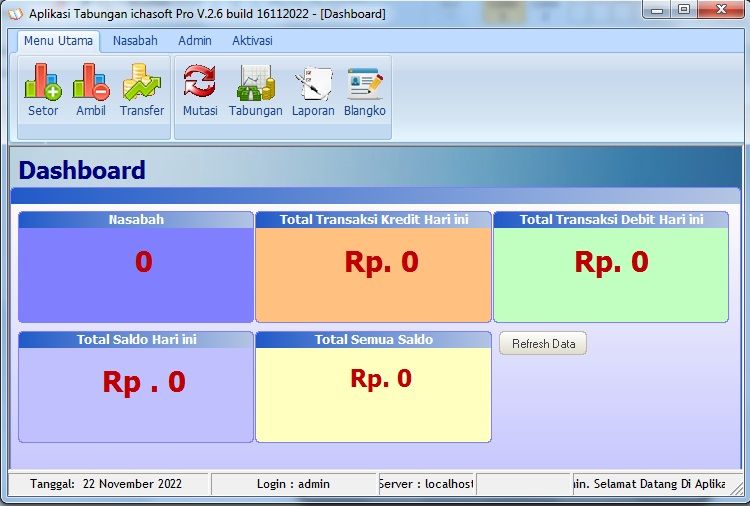The width and height of the screenshot is (750, 506).
Task: Click the Login : admin status entry
Action: coord(293,484)
